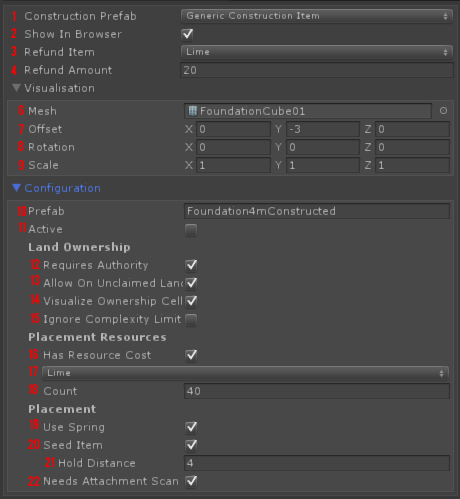Viewport: 460px width, 499px height.
Task: Open the placement resource Lime dropdown
Action: tap(245, 373)
